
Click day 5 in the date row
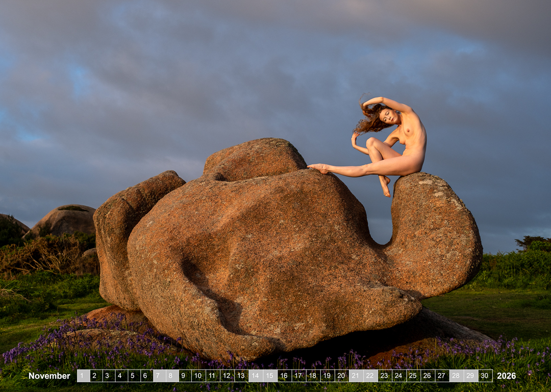[x=133, y=376]
